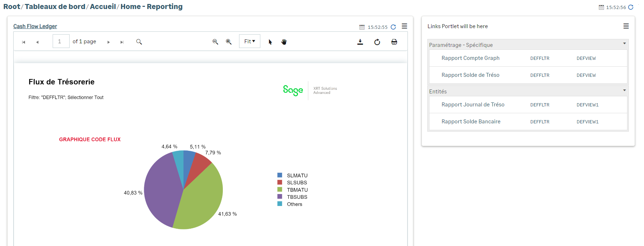Image resolution: width=644 pixels, height=246 pixels.
Task: Open the report search magnifier
Action: click(x=139, y=42)
